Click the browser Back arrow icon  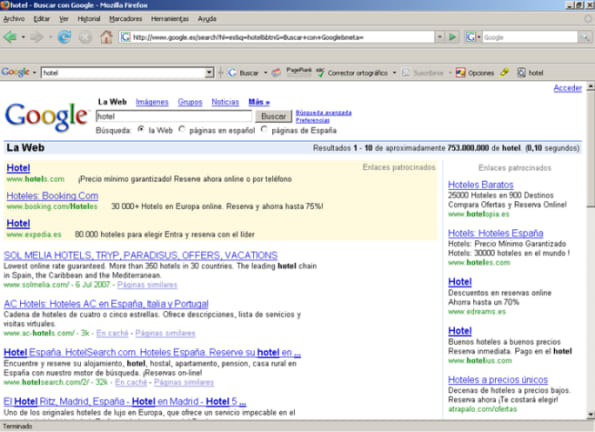point(10,37)
